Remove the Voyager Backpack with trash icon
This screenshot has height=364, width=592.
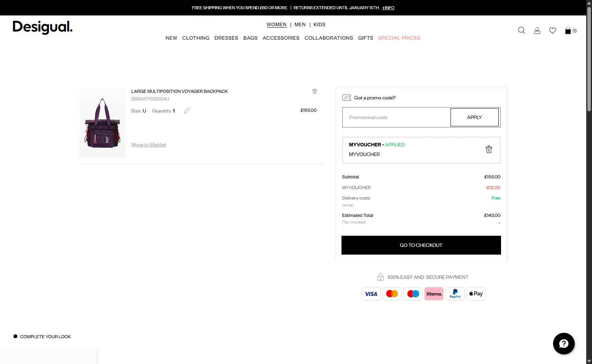point(314,91)
